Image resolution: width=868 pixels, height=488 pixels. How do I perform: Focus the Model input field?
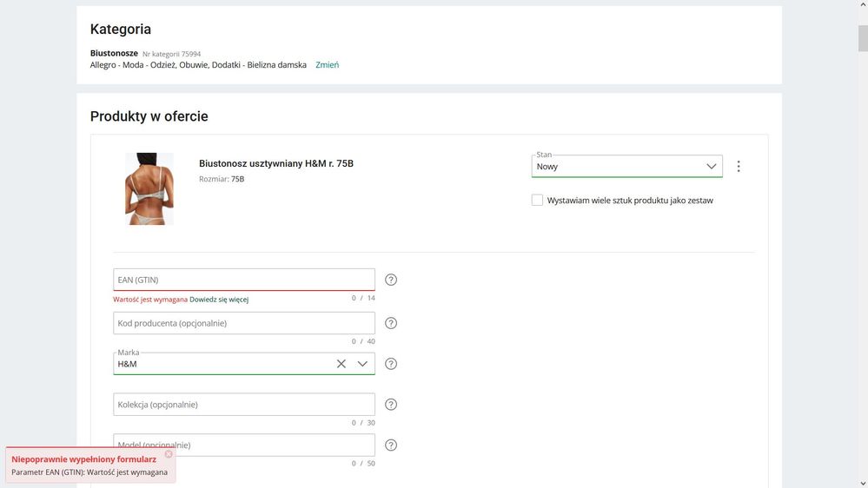[x=244, y=445]
